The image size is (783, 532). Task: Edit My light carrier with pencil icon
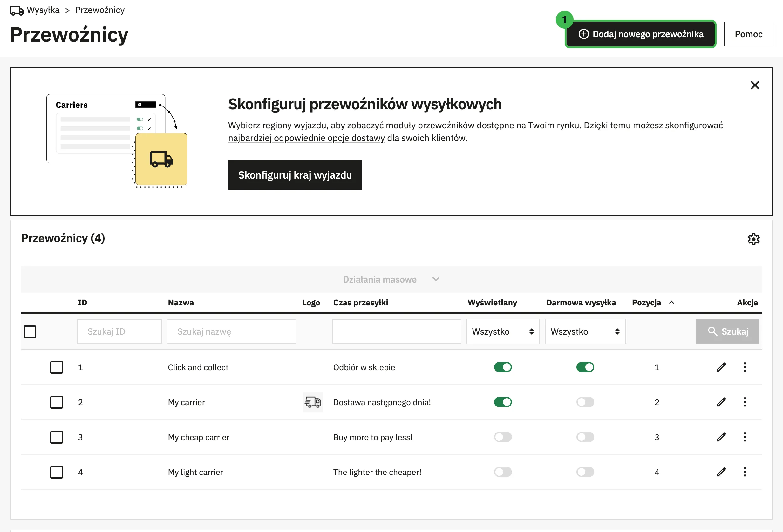pyautogui.click(x=721, y=472)
